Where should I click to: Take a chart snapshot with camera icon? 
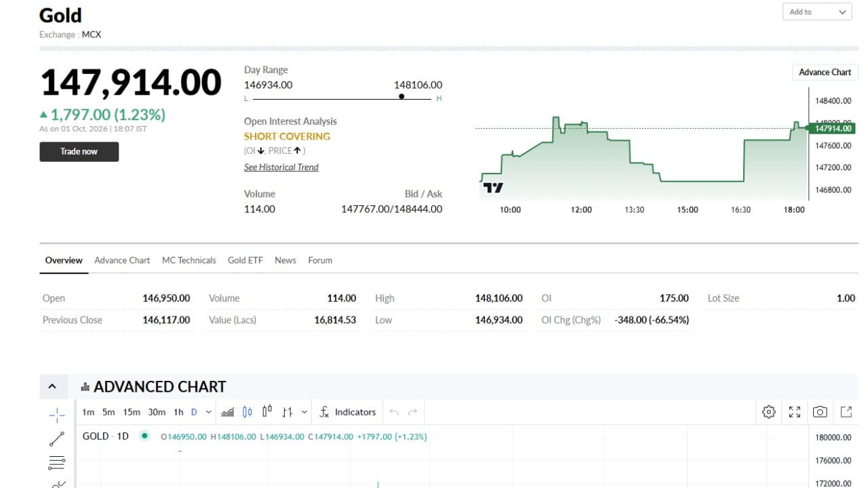(x=820, y=412)
